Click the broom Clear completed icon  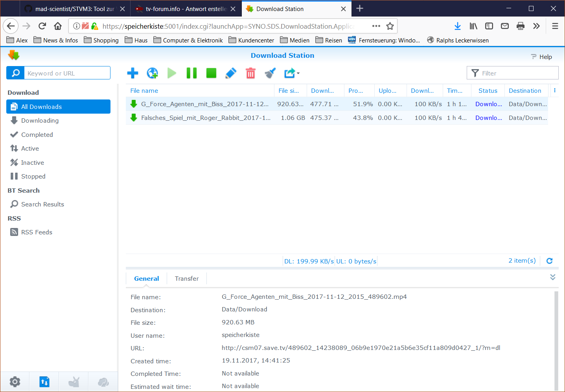tap(270, 73)
